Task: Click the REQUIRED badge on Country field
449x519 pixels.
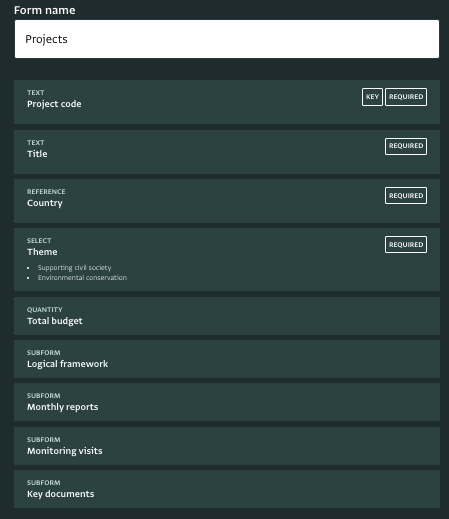Action: pos(406,195)
